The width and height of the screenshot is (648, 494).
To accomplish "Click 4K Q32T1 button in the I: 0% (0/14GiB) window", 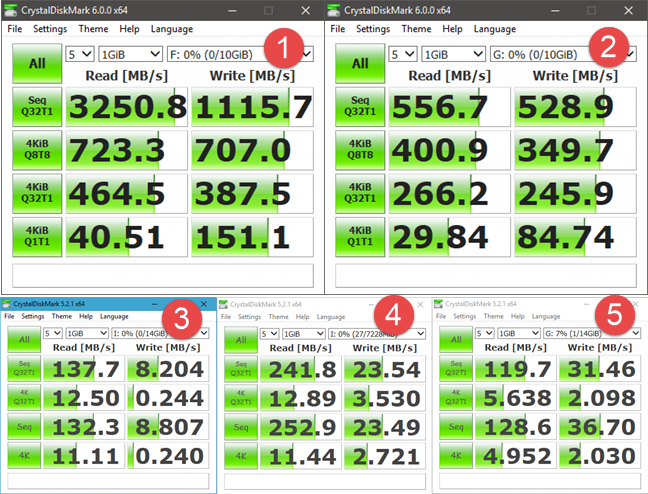I will point(24,397).
